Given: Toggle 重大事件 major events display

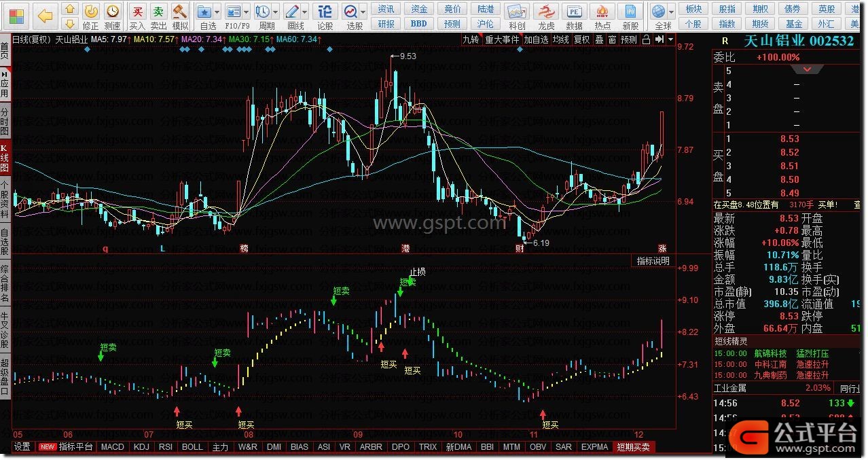Looking at the screenshot, I should coord(502,39).
